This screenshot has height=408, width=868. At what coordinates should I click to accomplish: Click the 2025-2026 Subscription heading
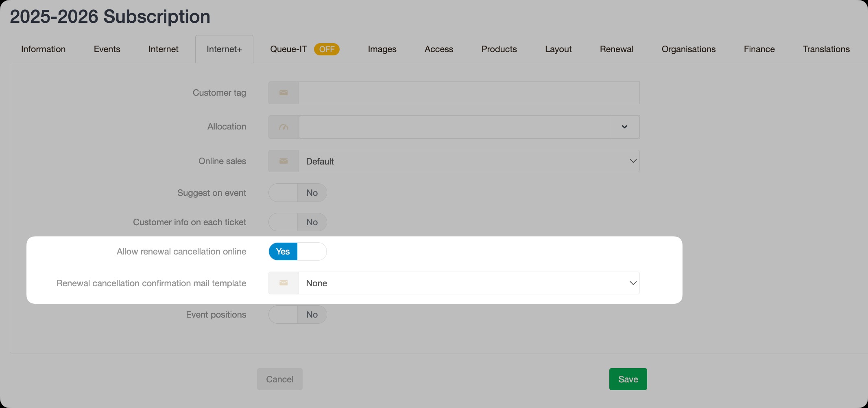[110, 17]
